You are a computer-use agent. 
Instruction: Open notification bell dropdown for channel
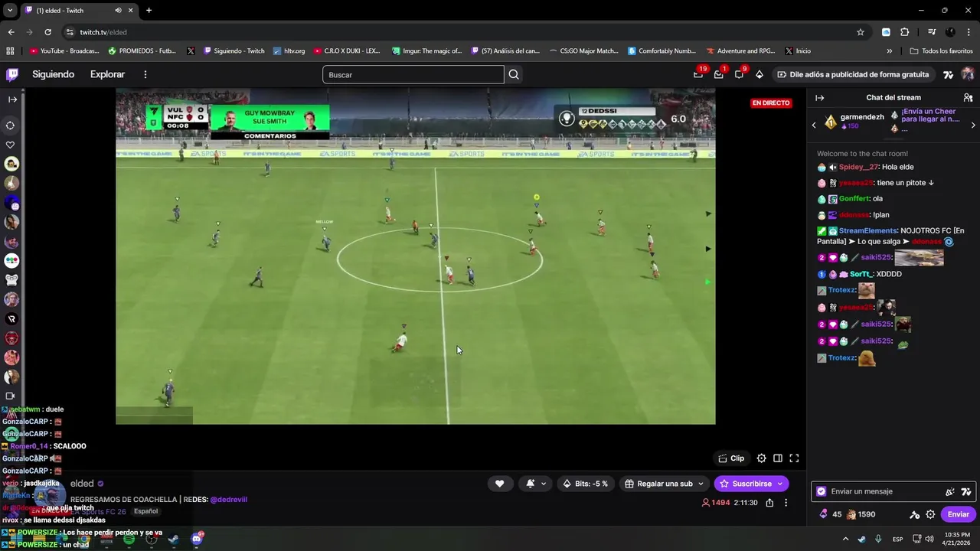(535, 484)
